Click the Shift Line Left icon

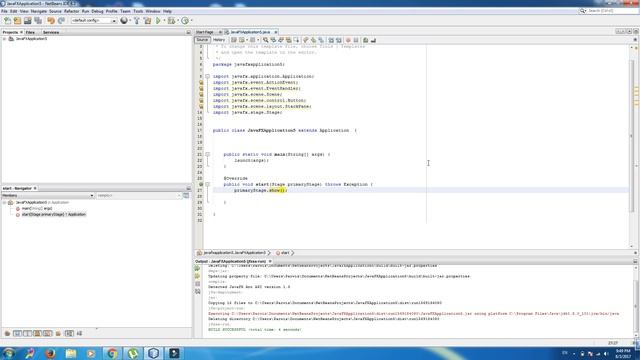click(331, 40)
